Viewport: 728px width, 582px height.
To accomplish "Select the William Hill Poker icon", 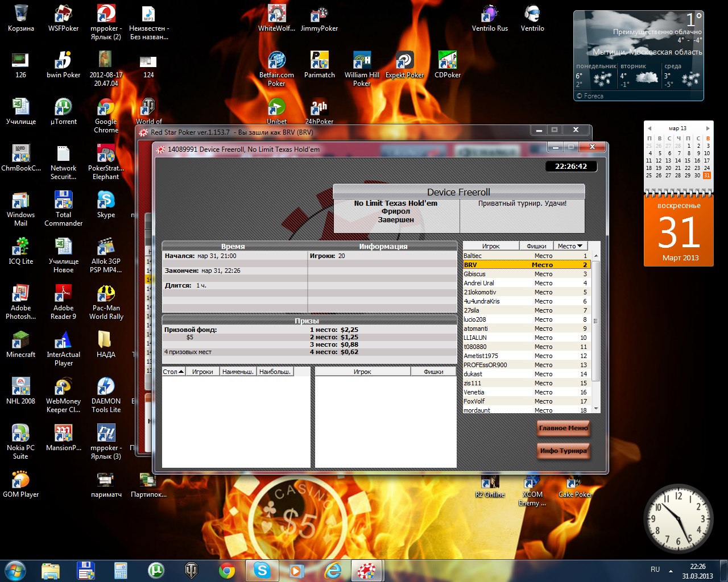I will pyautogui.click(x=362, y=69).
